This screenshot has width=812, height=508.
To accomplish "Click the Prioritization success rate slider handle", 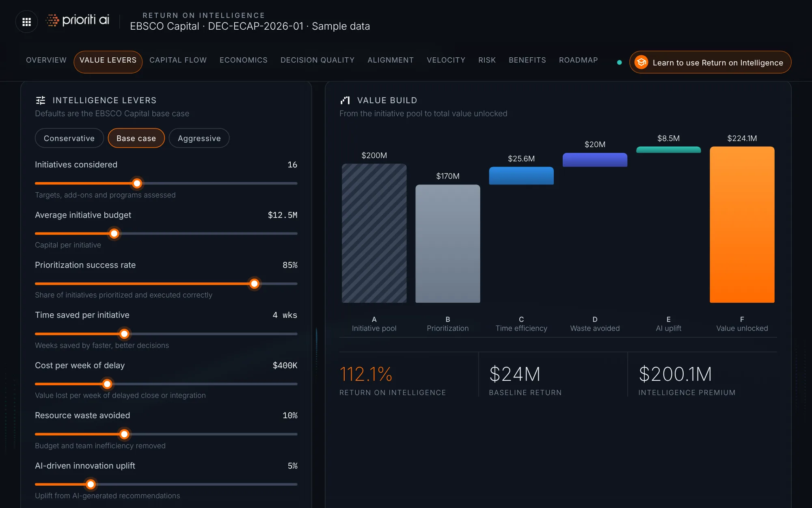I will pyautogui.click(x=255, y=284).
